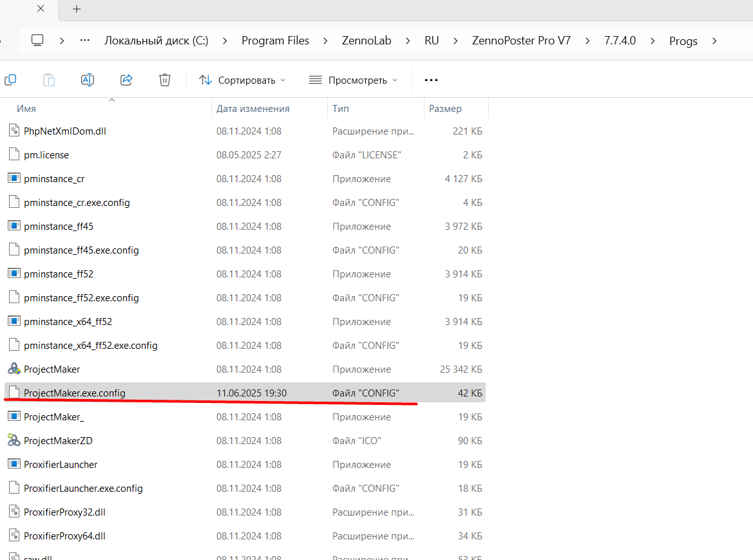Click the size value 4 127 КБ

[463, 178]
